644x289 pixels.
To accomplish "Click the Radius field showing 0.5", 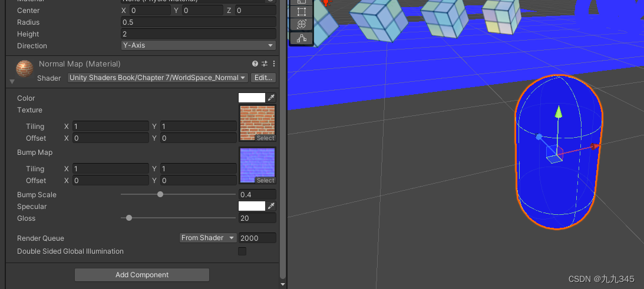I will click(x=199, y=22).
